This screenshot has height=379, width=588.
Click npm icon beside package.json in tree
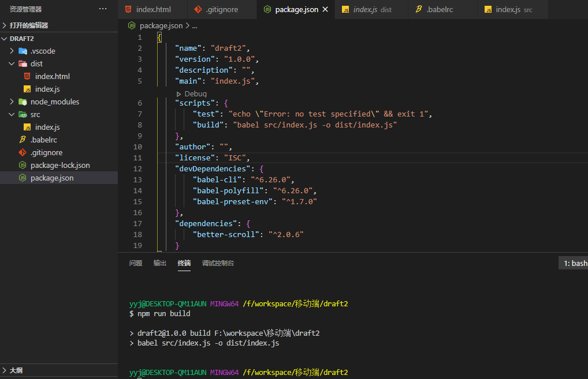coord(23,178)
